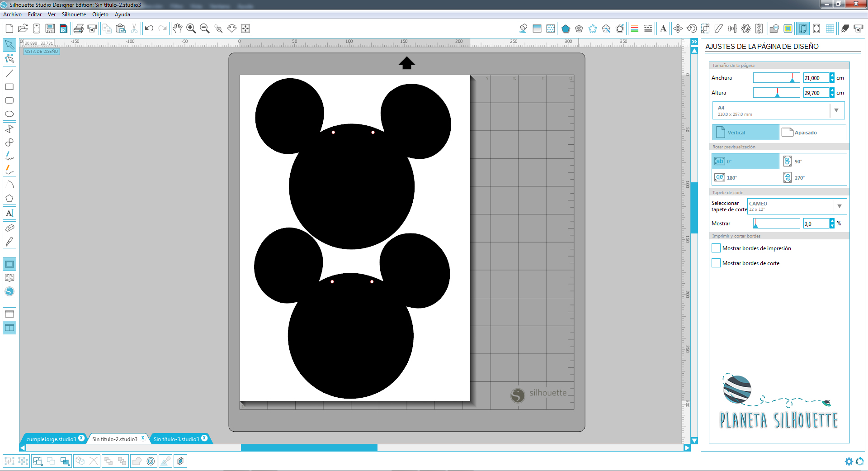The height and width of the screenshot is (471, 868).
Task: Pick the Draw a Rectangle tool
Action: [9, 87]
